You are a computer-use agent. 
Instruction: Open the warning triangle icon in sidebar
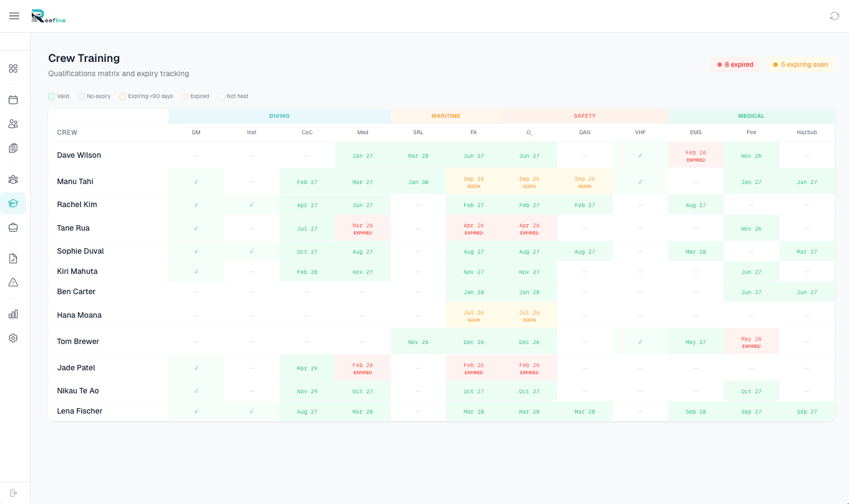pos(13,283)
